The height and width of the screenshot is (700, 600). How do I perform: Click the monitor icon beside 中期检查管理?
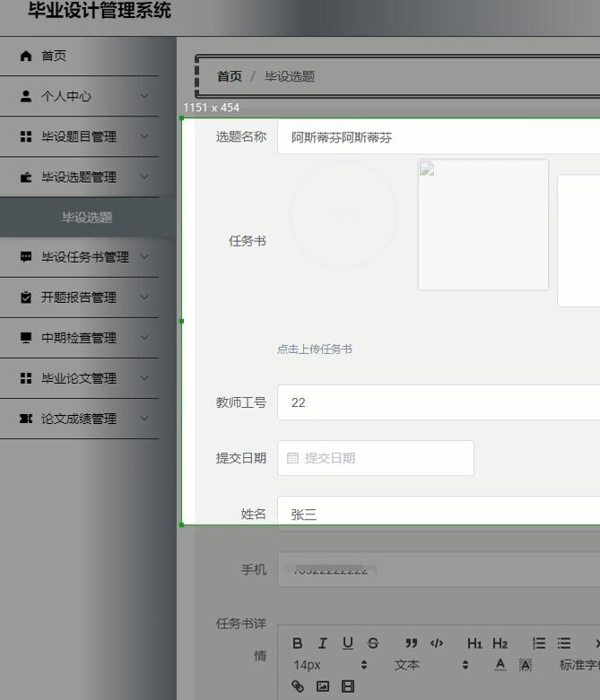tap(26, 338)
